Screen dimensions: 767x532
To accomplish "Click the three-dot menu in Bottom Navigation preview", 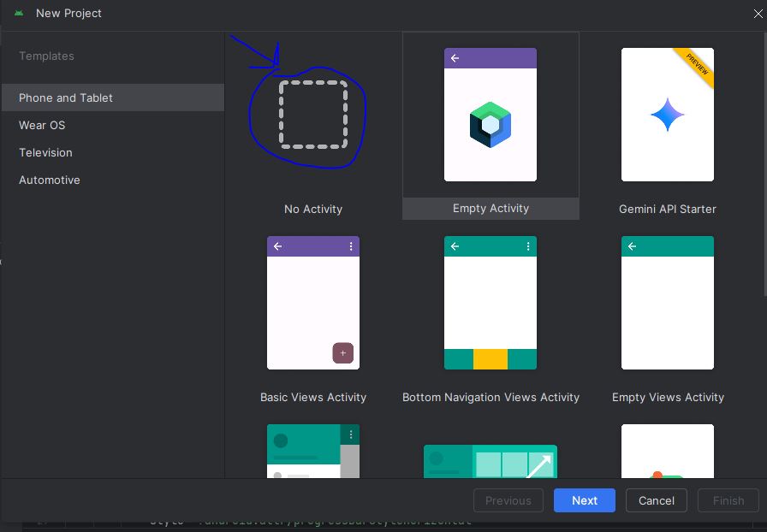I will tap(528, 246).
